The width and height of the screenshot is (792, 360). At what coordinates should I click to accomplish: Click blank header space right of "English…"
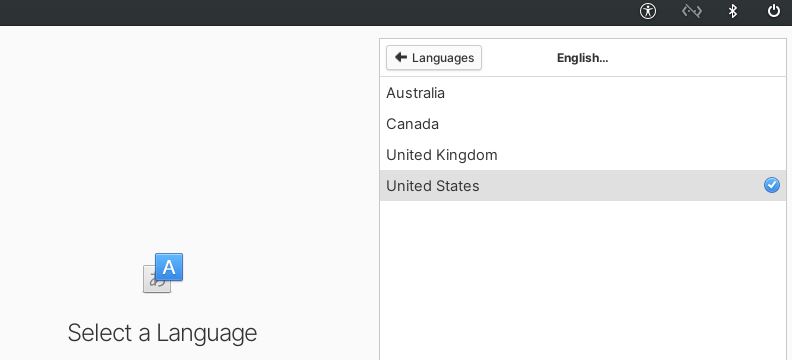click(697, 58)
